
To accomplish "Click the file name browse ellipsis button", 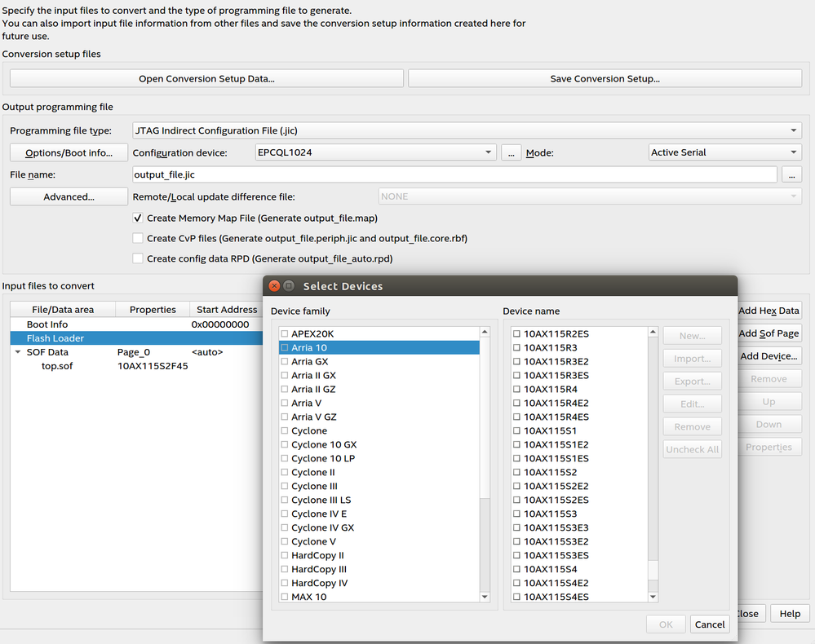I will 791,174.
